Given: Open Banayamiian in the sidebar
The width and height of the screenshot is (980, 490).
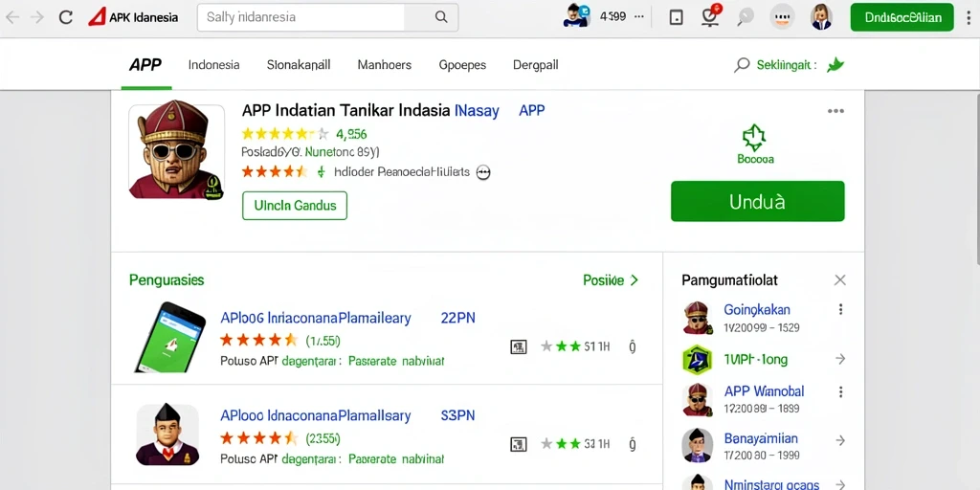Looking at the screenshot, I should coord(761,438).
